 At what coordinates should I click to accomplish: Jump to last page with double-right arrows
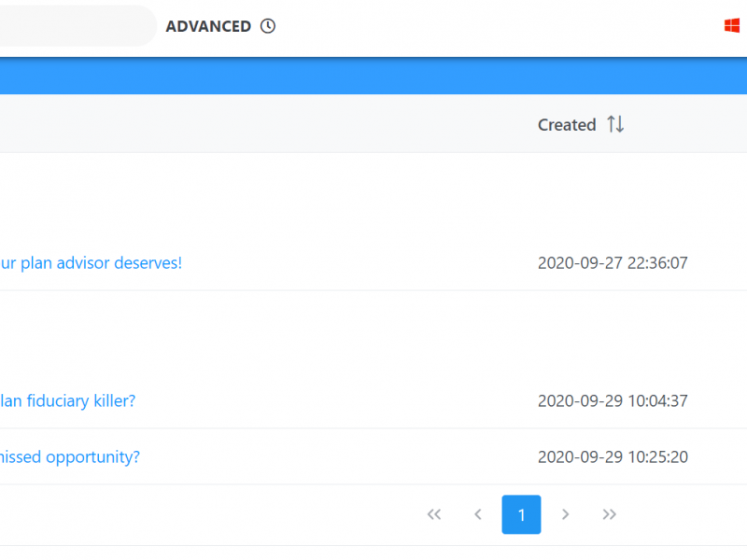(x=609, y=514)
